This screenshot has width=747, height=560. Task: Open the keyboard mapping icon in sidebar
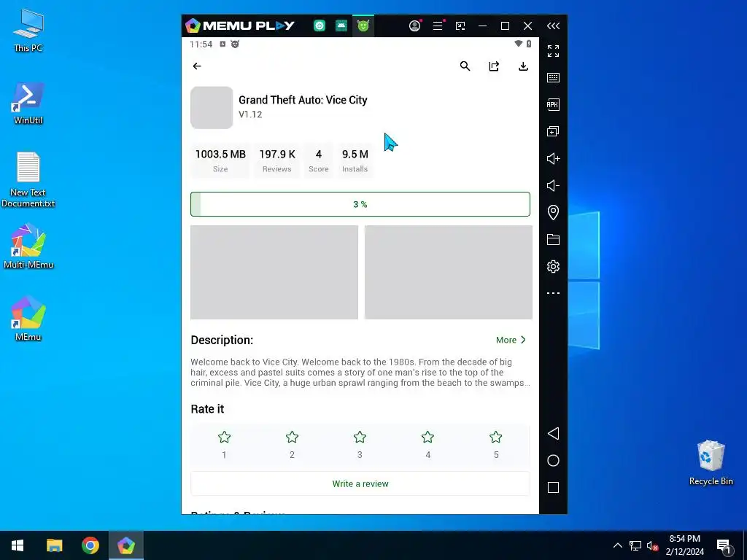click(553, 77)
